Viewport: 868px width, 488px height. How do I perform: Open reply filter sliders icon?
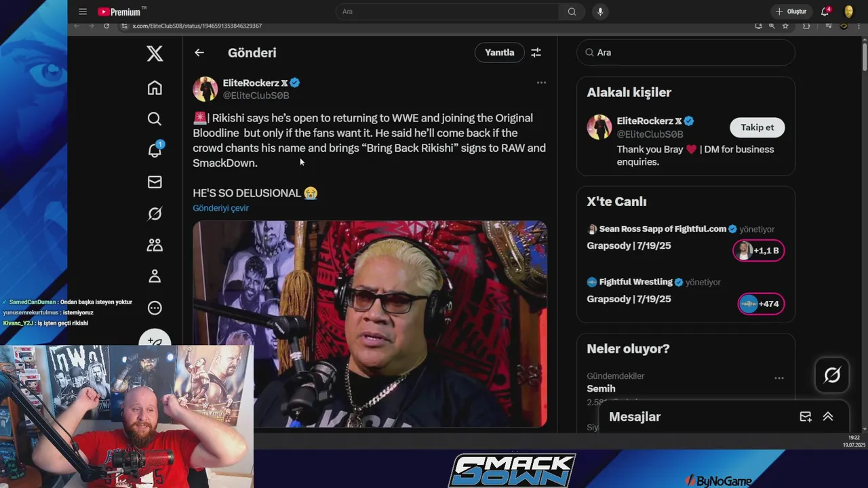click(536, 52)
